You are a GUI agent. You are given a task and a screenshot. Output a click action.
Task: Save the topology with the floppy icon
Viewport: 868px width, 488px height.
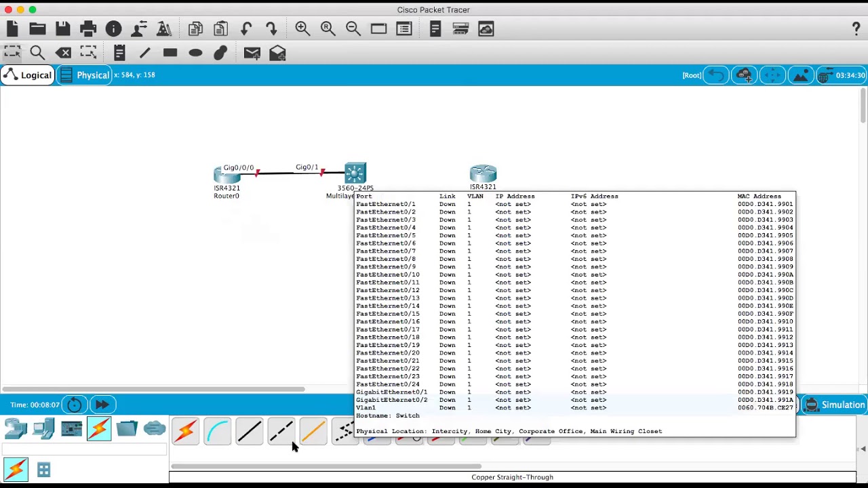(x=63, y=28)
